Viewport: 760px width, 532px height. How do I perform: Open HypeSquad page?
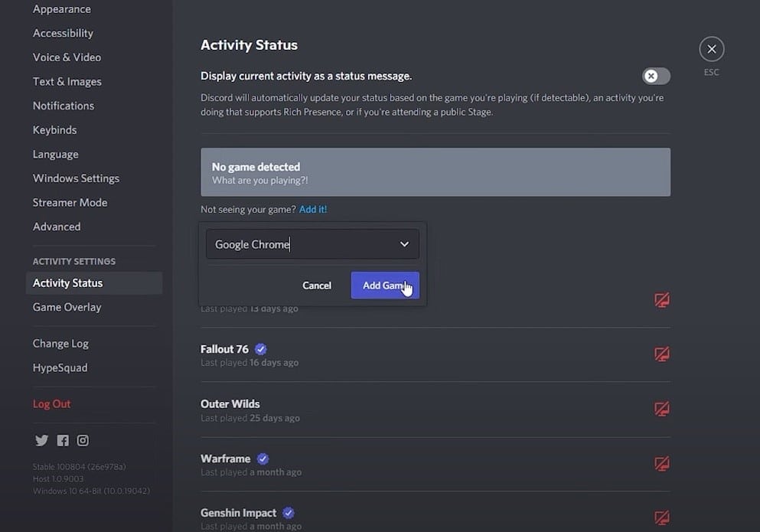[60, 368]
